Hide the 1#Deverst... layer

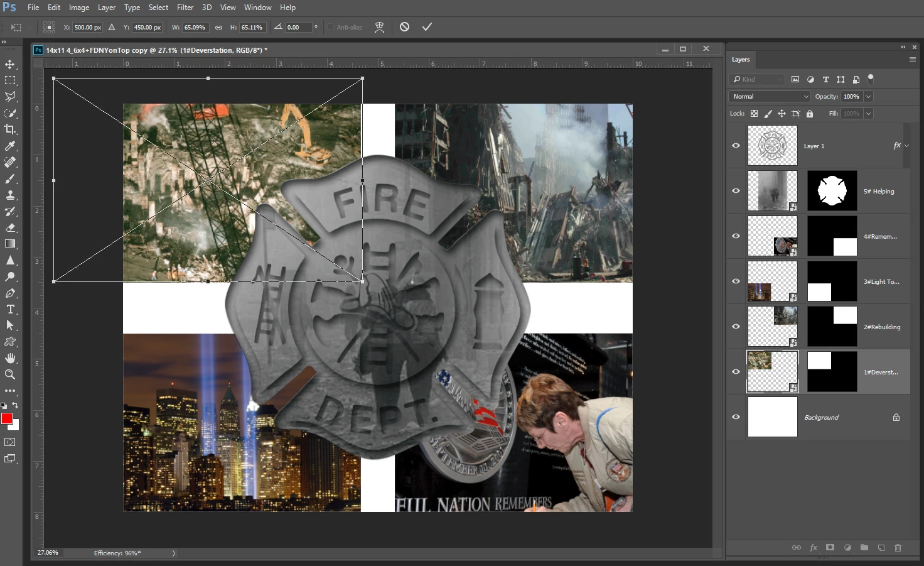736,372
